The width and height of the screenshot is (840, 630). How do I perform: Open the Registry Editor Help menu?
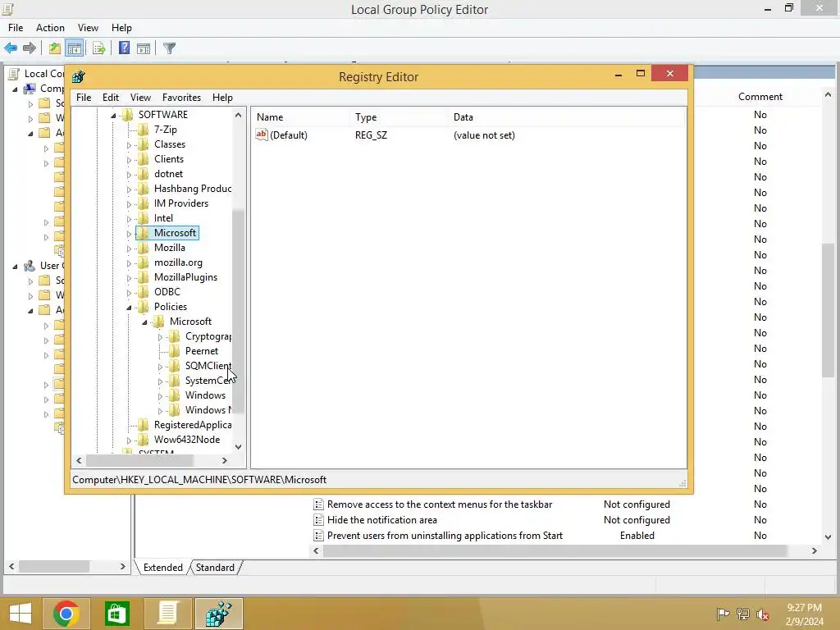click(x=222, y=98)
